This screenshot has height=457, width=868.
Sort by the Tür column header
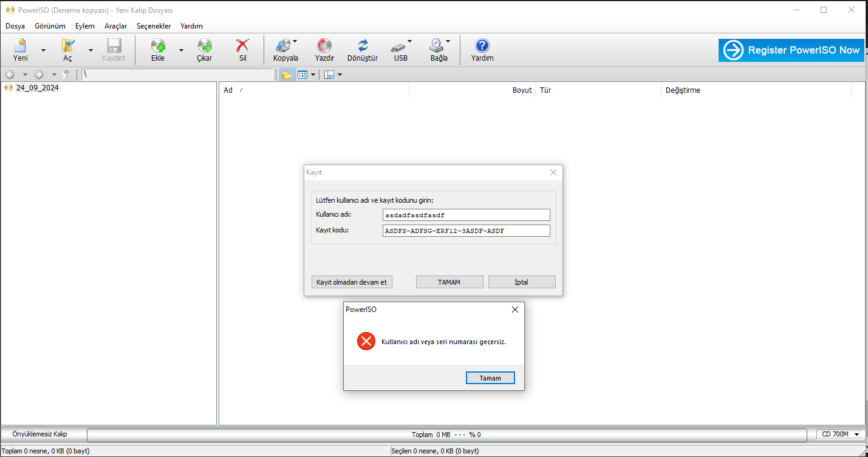598,90
